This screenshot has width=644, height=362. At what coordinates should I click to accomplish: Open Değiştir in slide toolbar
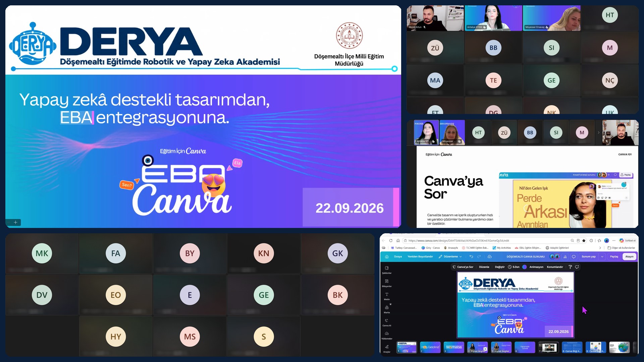pyautogui.click(x=500, y=267)
